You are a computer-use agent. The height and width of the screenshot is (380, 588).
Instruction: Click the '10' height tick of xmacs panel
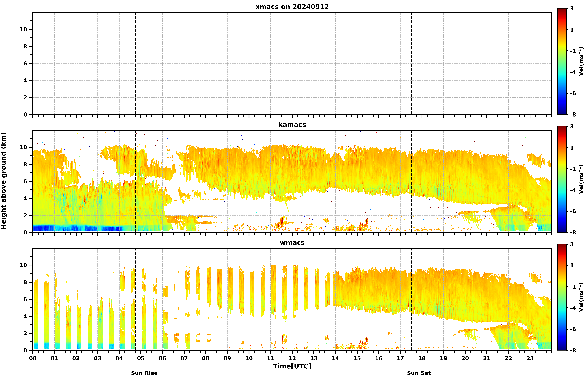coord(23,29)
